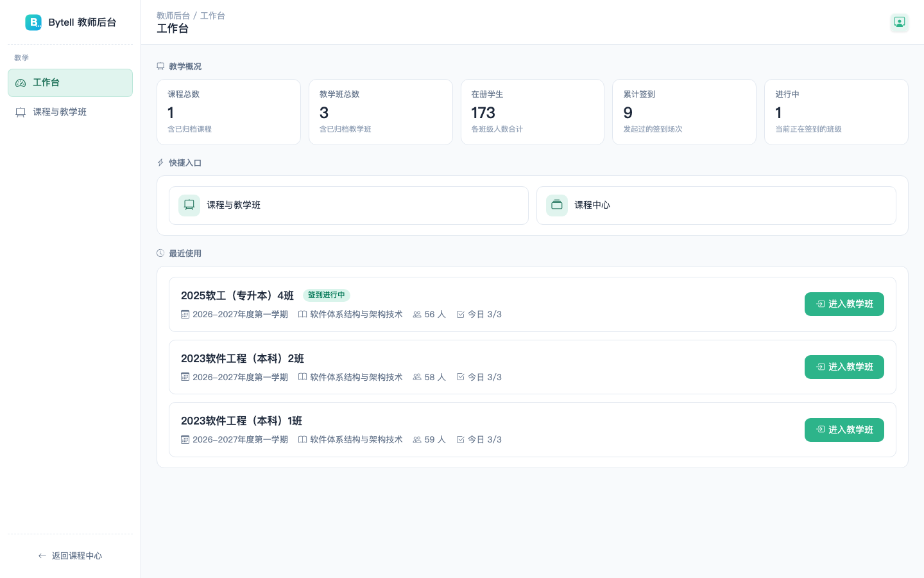Screen dimensions: 924x578
Task: Click the people icon beside 56 人
Action: pos(417,315)
